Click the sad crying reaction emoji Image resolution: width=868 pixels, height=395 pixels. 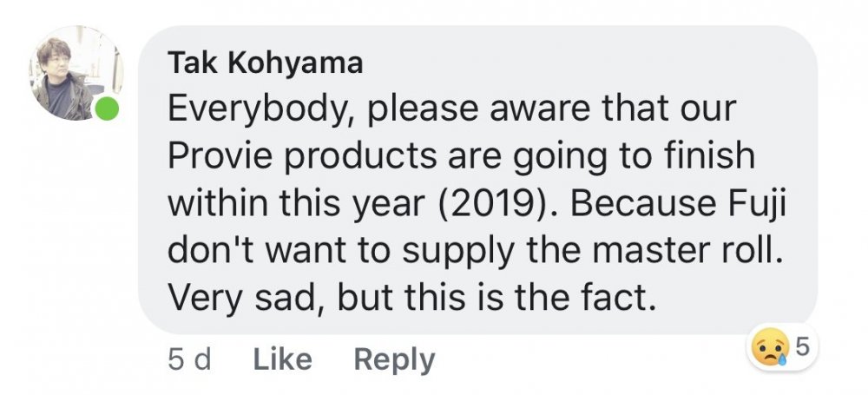click(x=770, y=350)
